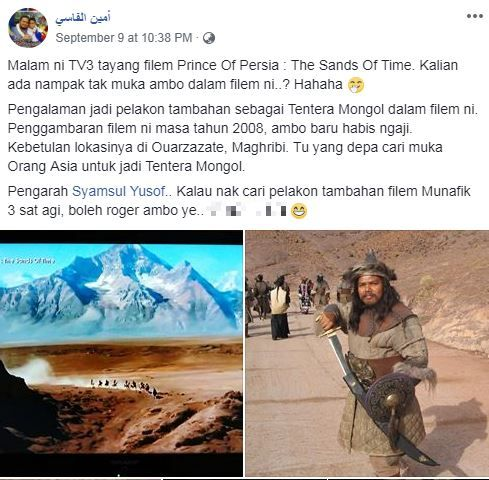489x480 pixels.
Task: Click the camel caravan in the desert scene
Action: (x=124, y=387)
